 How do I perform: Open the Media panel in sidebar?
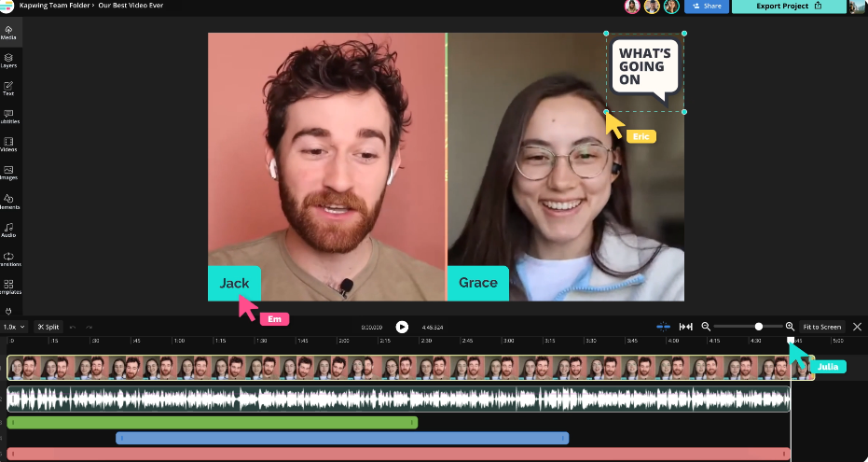[8, 33]
